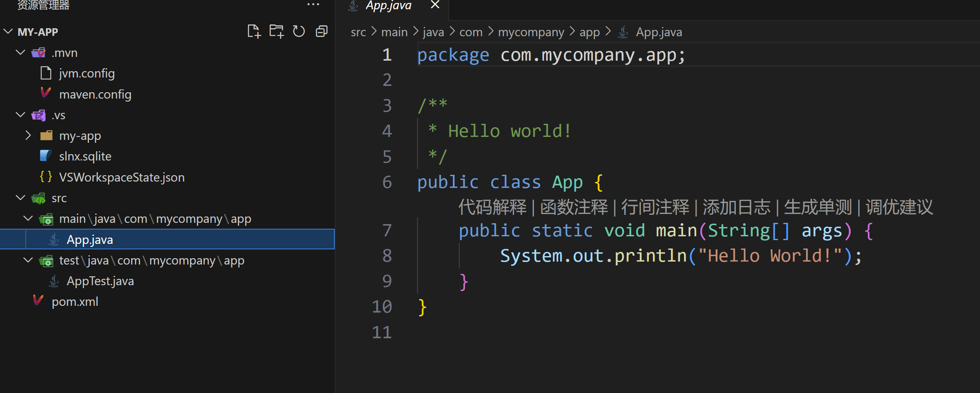Click the println call on line 8

pyautogui.click(x=651, y=256)
